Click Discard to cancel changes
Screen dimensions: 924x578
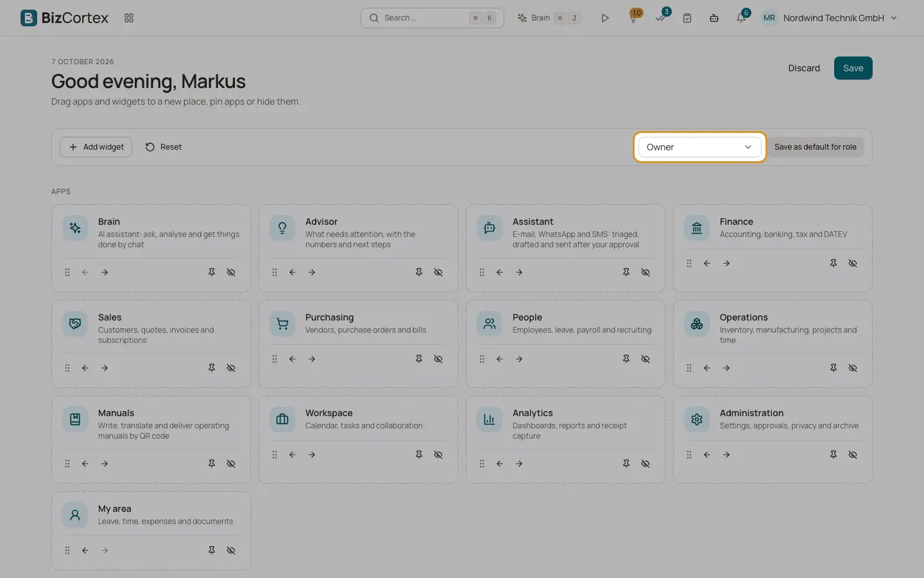point(804,68)
